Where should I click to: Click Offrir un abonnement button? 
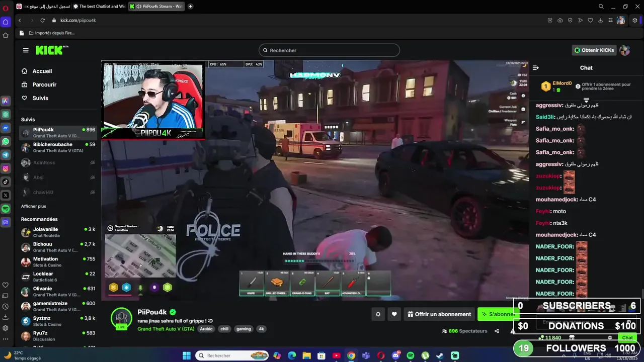tap(439, 314)
